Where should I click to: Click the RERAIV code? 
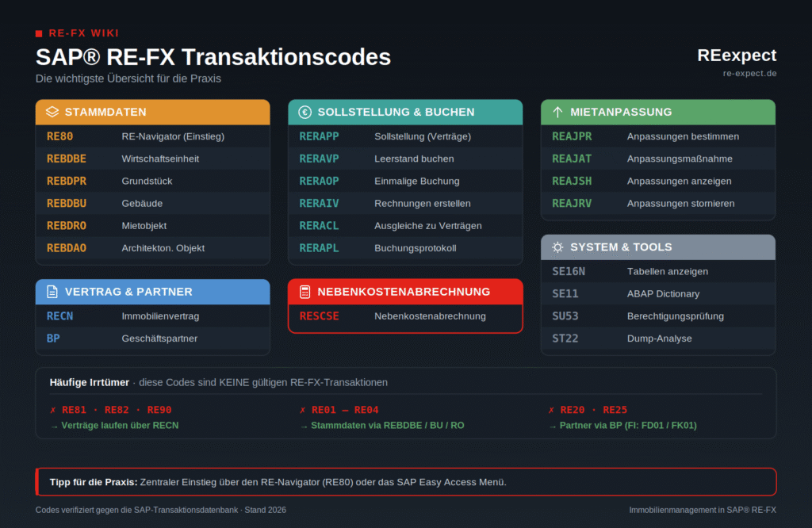[x=319, y=203]
